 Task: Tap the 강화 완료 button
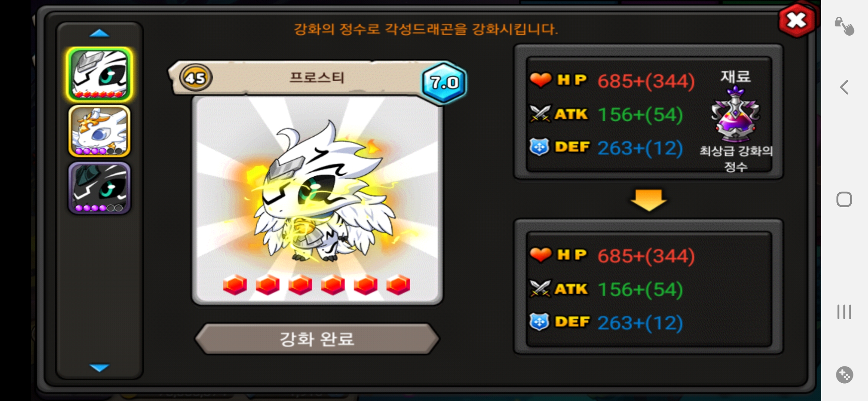(317, 339)
